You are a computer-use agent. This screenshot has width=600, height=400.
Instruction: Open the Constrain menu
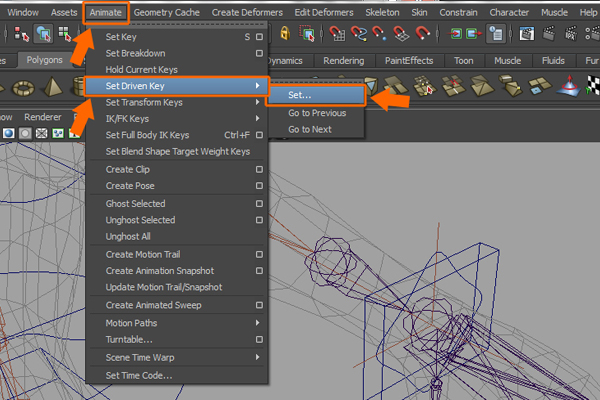pyautogui.click(x=458, y=13)
